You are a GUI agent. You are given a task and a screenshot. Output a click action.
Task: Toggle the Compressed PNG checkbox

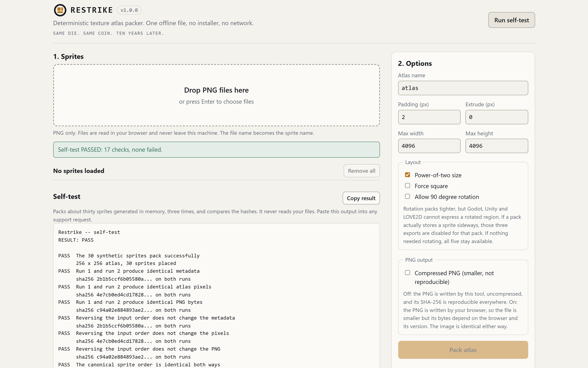coord(408,273)
